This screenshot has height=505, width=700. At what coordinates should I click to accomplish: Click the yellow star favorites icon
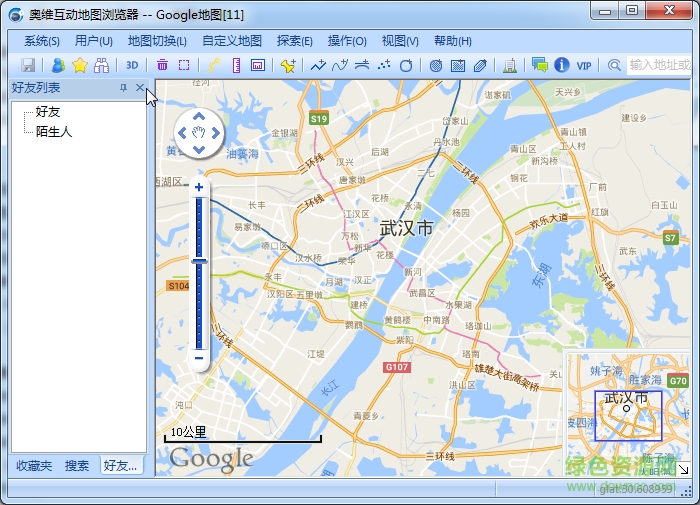(80, 65)
